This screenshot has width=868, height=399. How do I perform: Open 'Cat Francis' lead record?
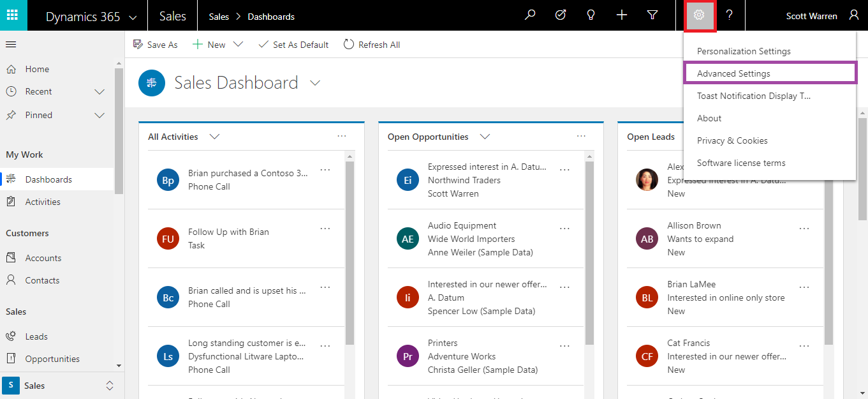click(689, 343)
